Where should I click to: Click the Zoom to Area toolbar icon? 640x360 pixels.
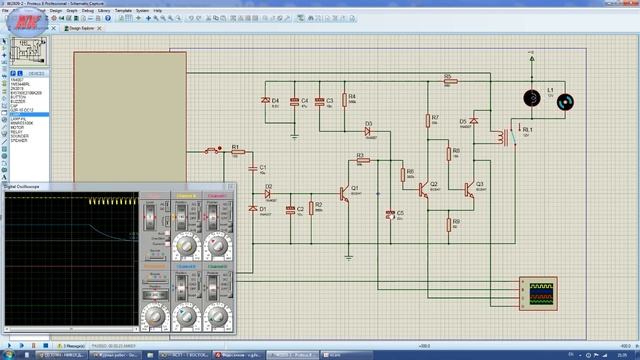(x=178, y=18)
